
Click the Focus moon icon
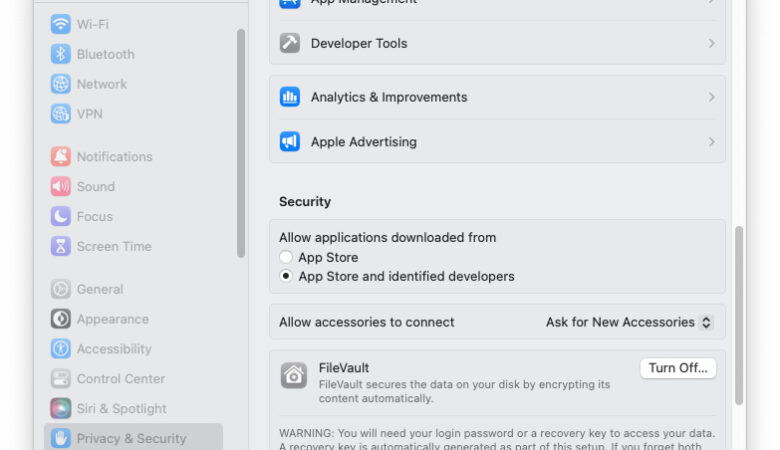(60, 216)
